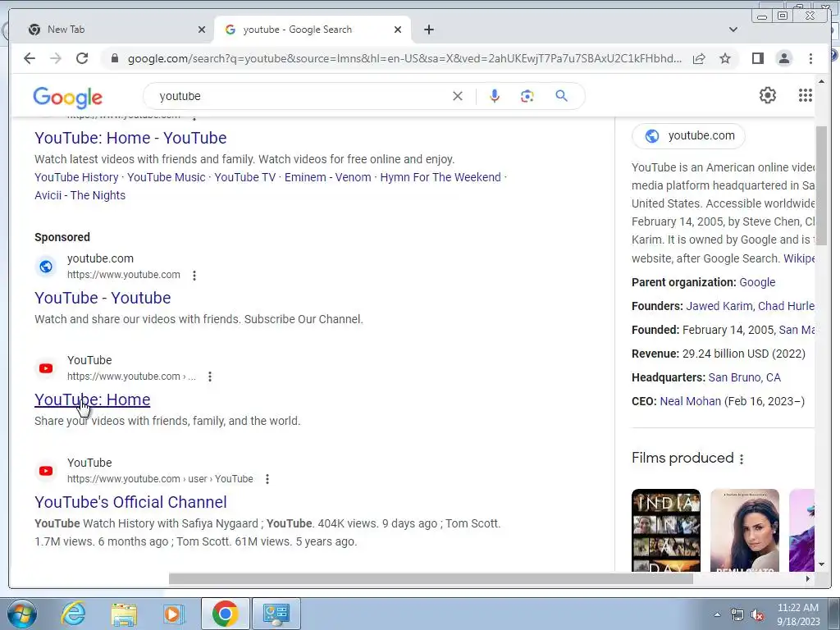Open the Parent organization Google link
This screenshot has height=630, width=840.
757,282
